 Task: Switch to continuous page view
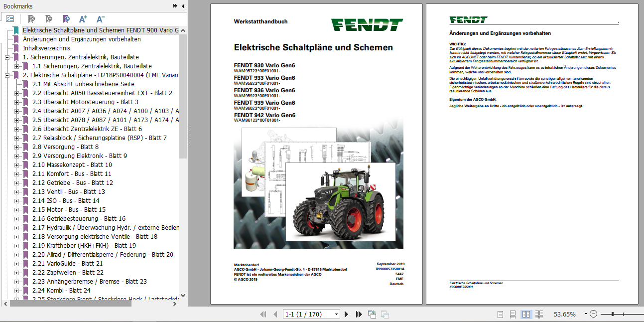[x=513, y=314]
